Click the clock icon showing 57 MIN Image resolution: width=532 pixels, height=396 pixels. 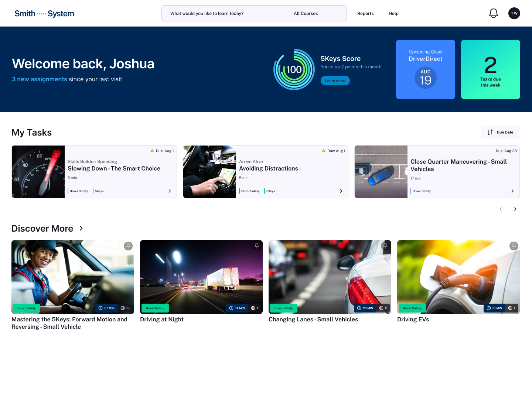[x=100, y=308]
